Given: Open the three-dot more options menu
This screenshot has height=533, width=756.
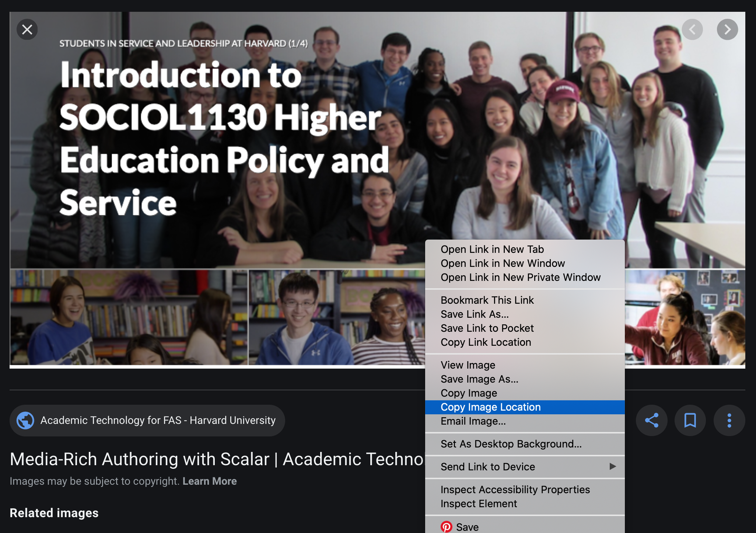Looking at the screenshot, I should click(729, 420).
